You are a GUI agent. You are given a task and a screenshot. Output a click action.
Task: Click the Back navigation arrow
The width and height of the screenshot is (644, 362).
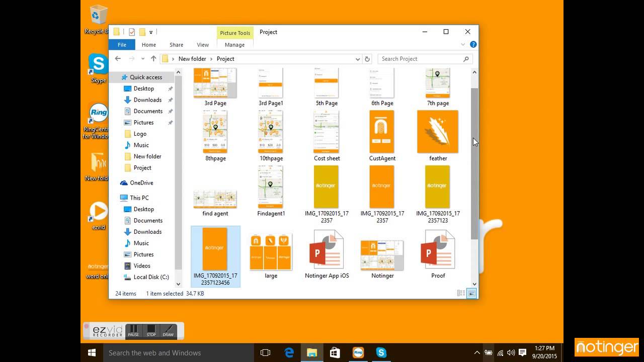[x=118, y=59]
